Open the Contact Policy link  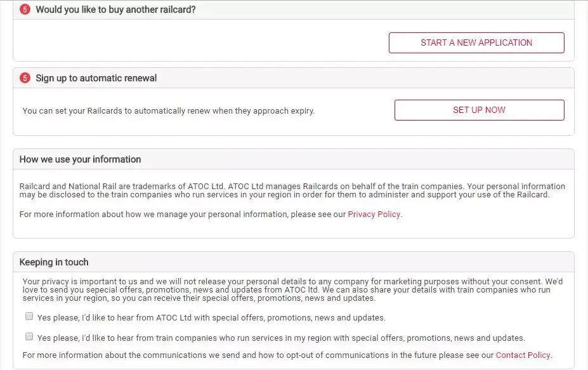523,355
